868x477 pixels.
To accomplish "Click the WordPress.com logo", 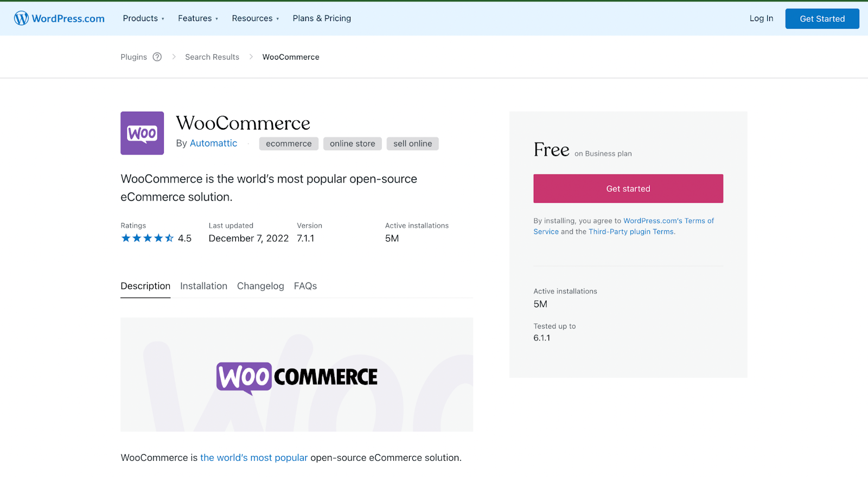I will [59, 18].
